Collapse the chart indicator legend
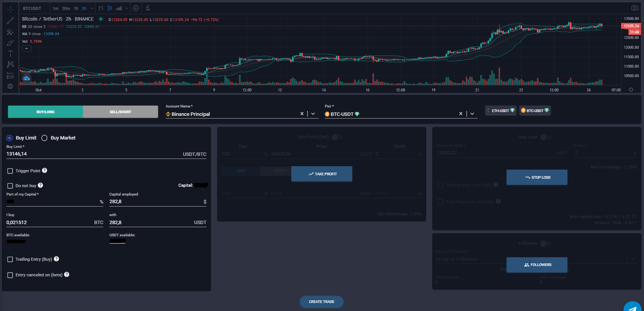The width and height of the screenshot is (644, 311). pos(26,49)
